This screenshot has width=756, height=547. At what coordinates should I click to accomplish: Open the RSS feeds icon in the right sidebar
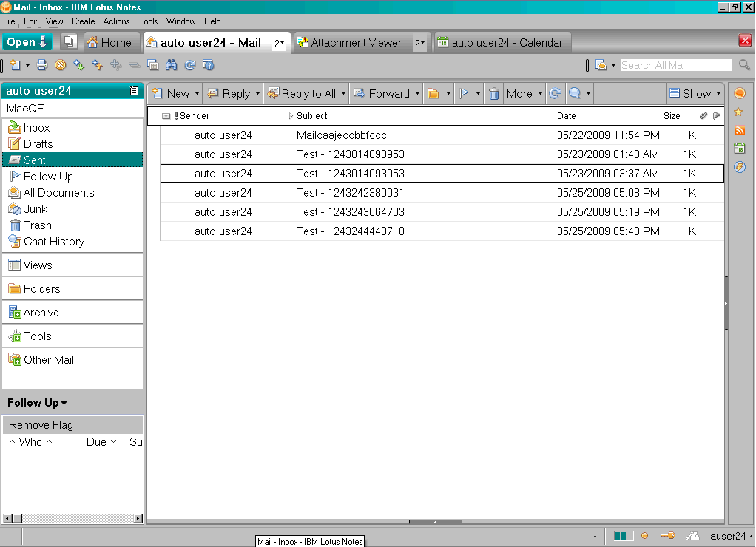tap(739, 130)
